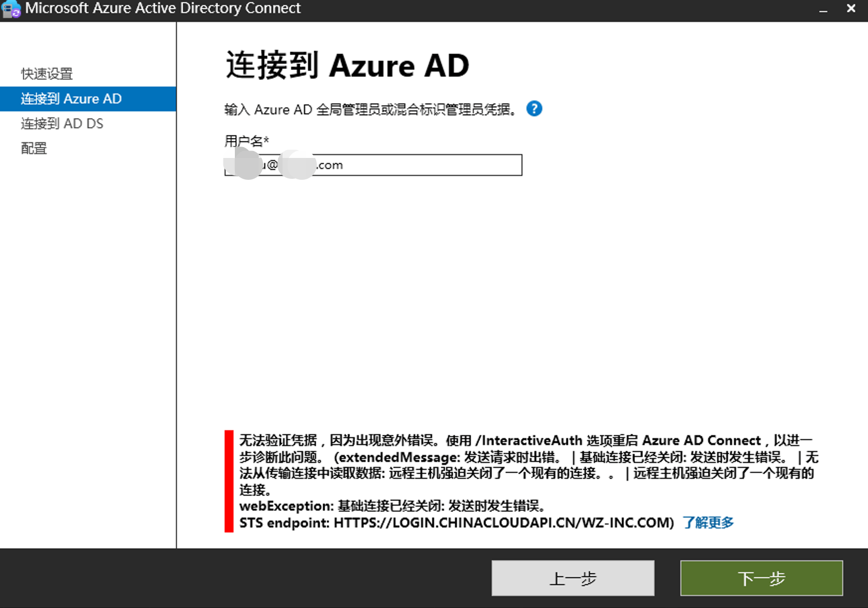Open the 连接到 AD DS sidebar step
Viewport: 868px width, 608px height.
(62, 123)
